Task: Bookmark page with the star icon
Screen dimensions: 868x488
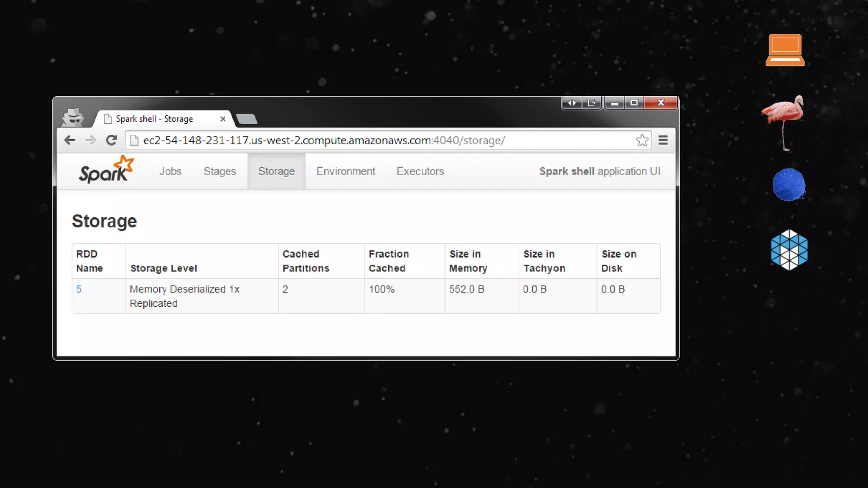Action: pyautogui.click(x=642, y=140)
